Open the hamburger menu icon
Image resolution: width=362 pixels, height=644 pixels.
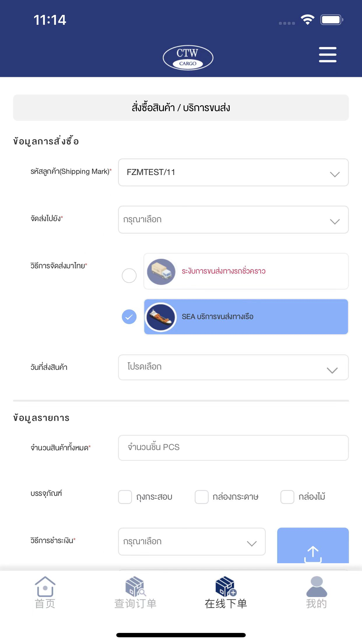click(328, 55)
